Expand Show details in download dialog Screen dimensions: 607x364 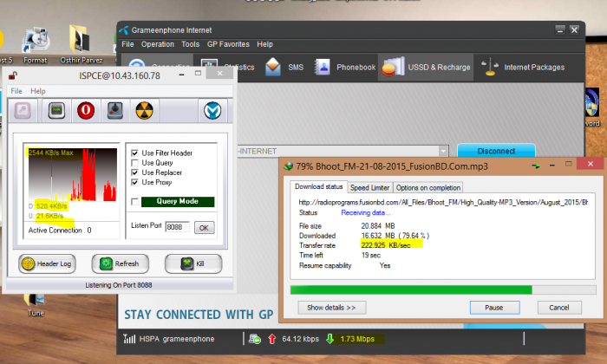point(332,308)
